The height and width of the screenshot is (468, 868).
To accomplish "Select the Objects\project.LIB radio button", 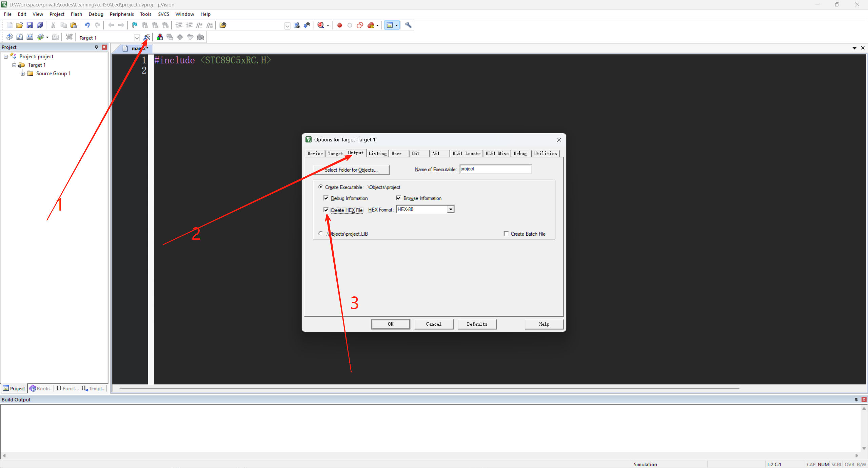I will [320, 234].
